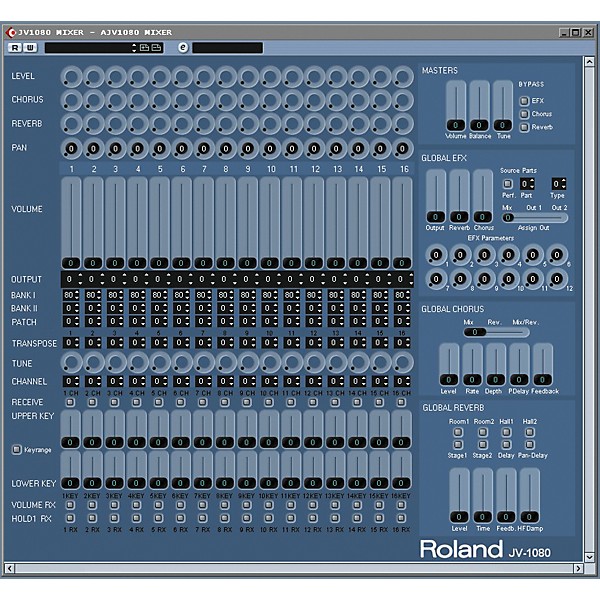Enable Write automation with the W button

point(30,48)
